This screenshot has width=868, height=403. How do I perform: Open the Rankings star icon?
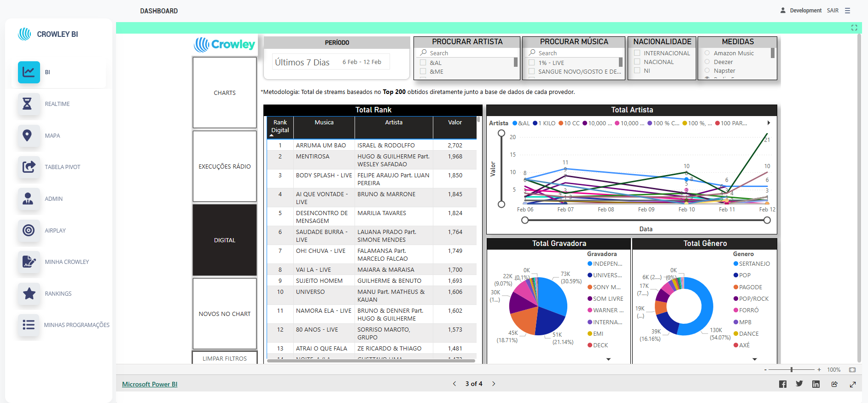29,293
